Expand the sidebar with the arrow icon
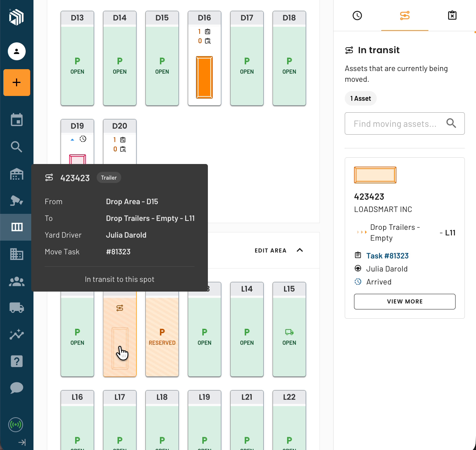Viewport: 476px width, 450px height. [x=22, y=442]
